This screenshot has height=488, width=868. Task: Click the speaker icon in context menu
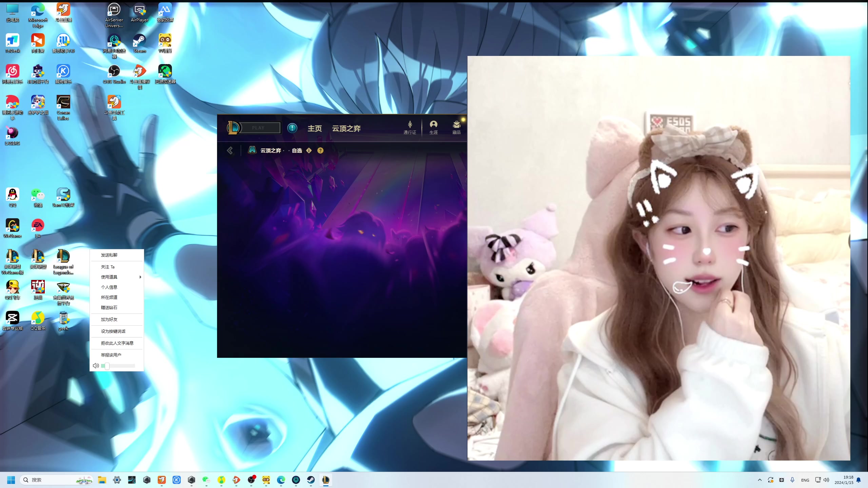[x=96, y=366]
